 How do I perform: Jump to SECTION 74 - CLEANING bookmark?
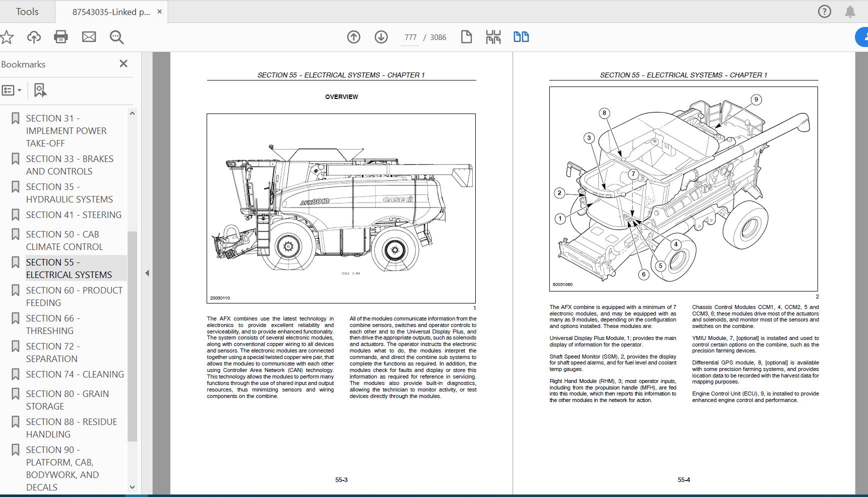[x=75, y=374]
